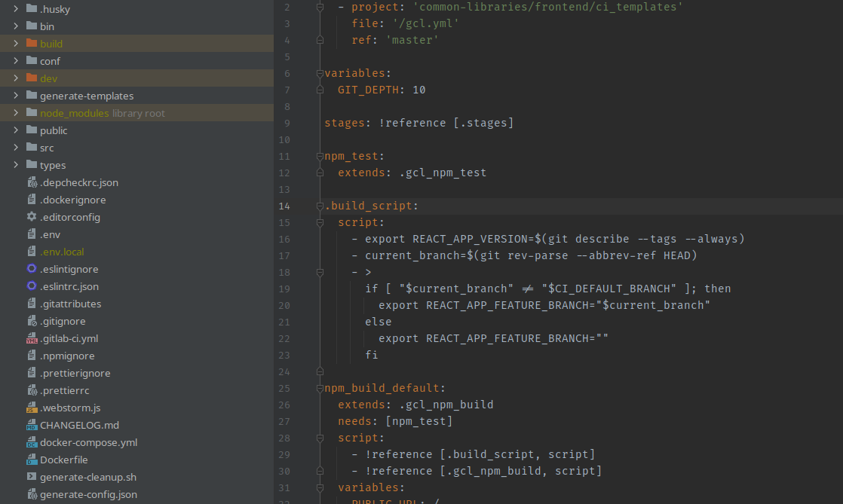
Task: Click the .gitlab-ci.yml YML icon
Action: point(32,338)
